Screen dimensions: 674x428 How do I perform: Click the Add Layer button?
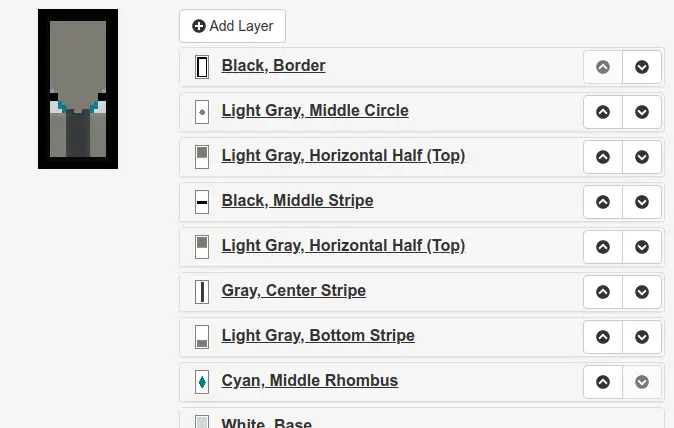232,26
